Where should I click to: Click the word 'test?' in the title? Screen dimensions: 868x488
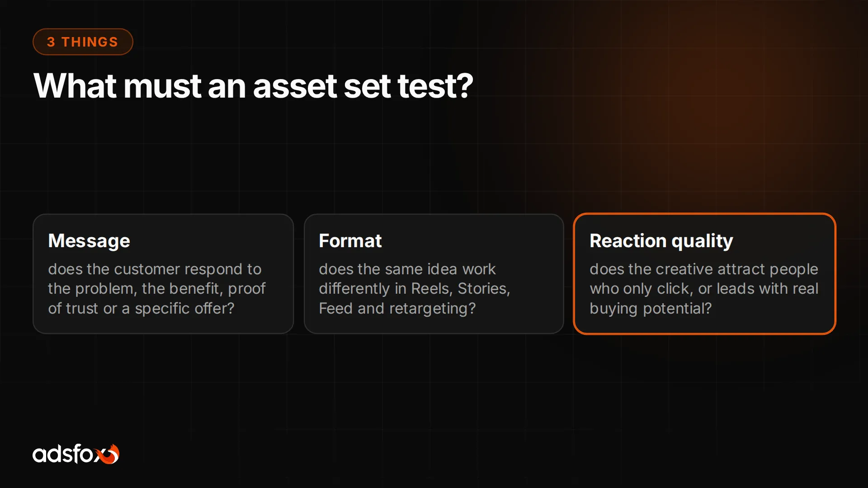435,86
